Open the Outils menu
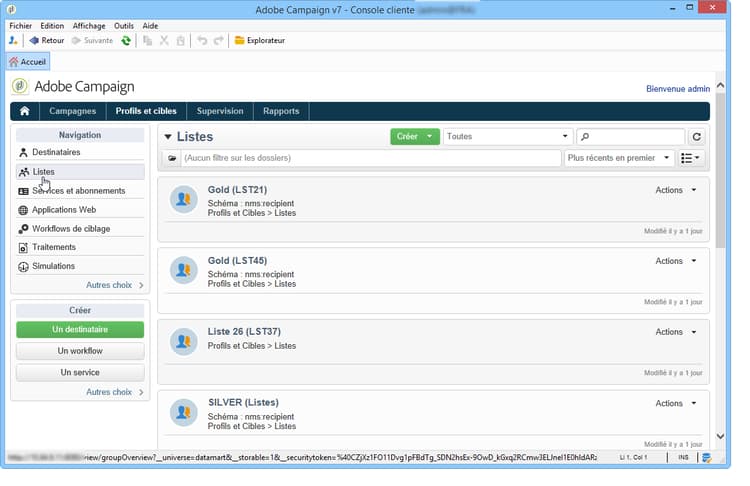The width and height of the screenshot is (750, 486). [x=124, y=26]
